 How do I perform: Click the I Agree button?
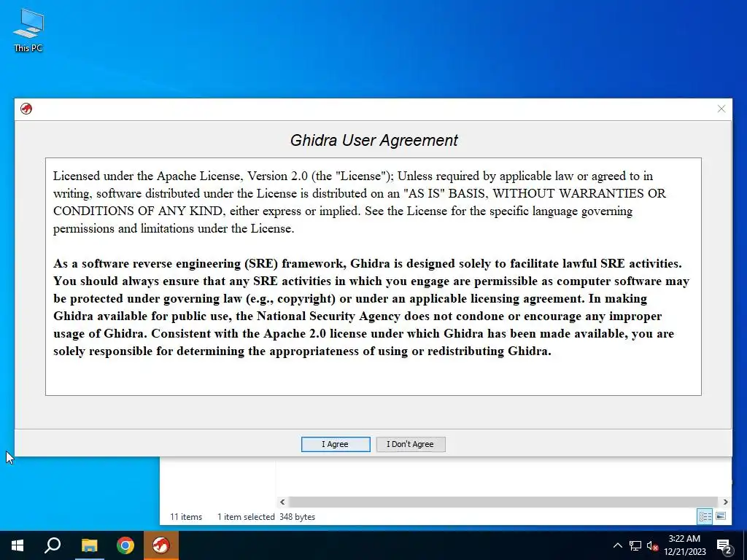(x=336, y=444)
